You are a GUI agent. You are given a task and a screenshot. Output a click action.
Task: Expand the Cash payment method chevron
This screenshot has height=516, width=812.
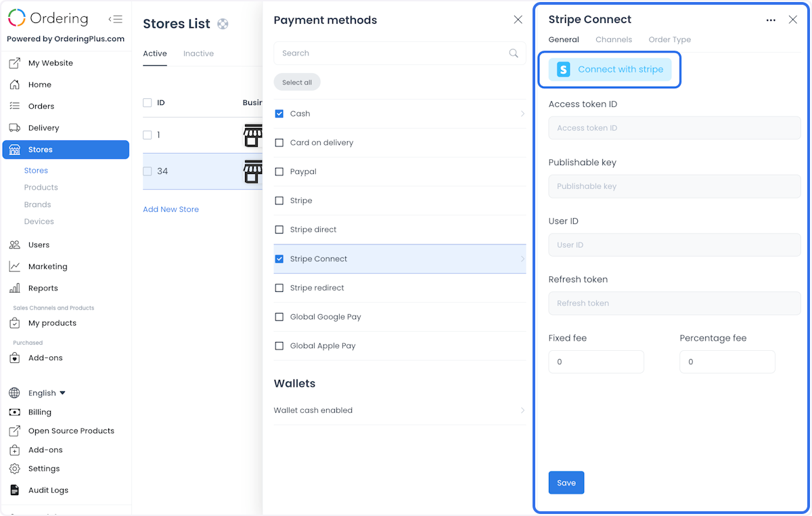(x=522, y=114)
